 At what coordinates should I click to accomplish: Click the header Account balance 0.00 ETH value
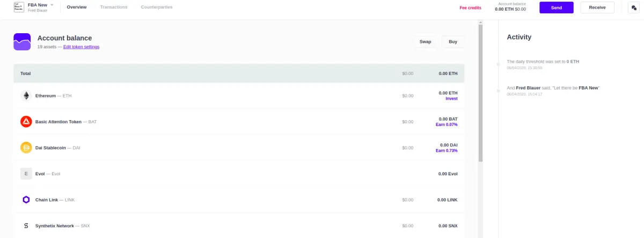510,9
